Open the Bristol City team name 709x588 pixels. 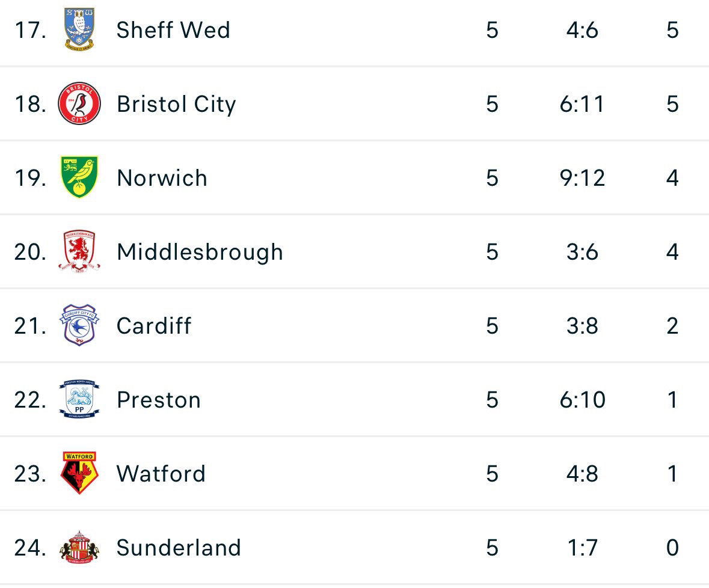pos(176,105)
